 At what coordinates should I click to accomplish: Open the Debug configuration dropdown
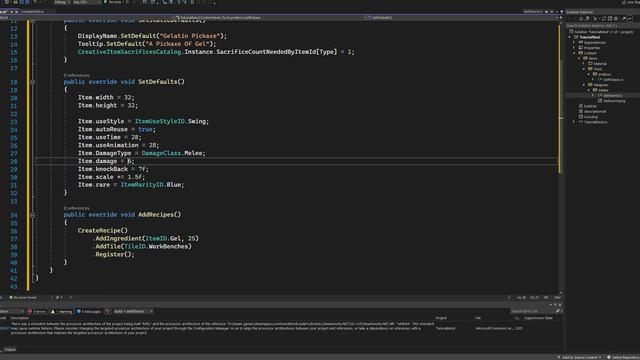tap(61, 2)
